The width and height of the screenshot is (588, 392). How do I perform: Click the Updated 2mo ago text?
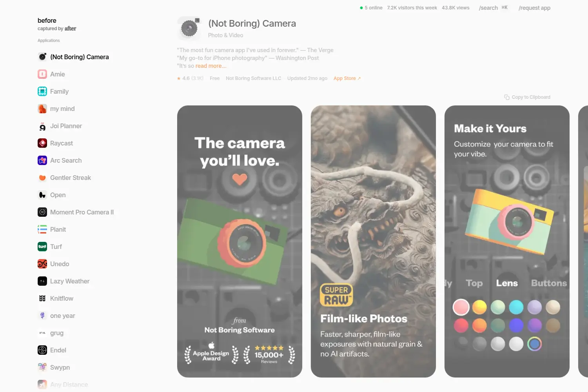[x=307, y=78]
